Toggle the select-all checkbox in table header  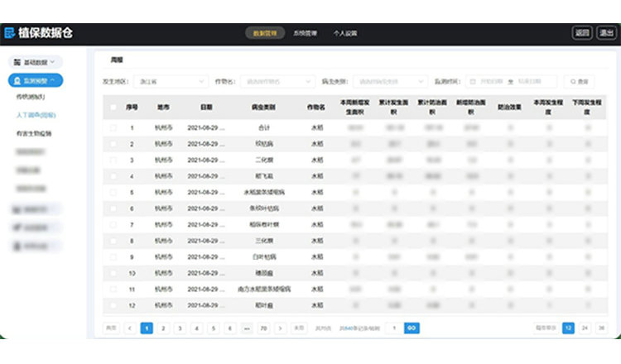113,108
